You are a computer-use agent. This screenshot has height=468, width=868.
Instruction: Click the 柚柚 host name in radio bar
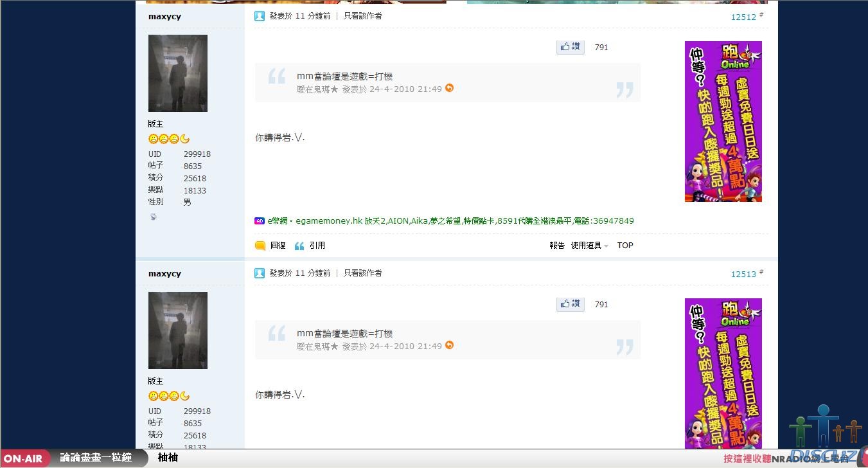click(168, 458)
